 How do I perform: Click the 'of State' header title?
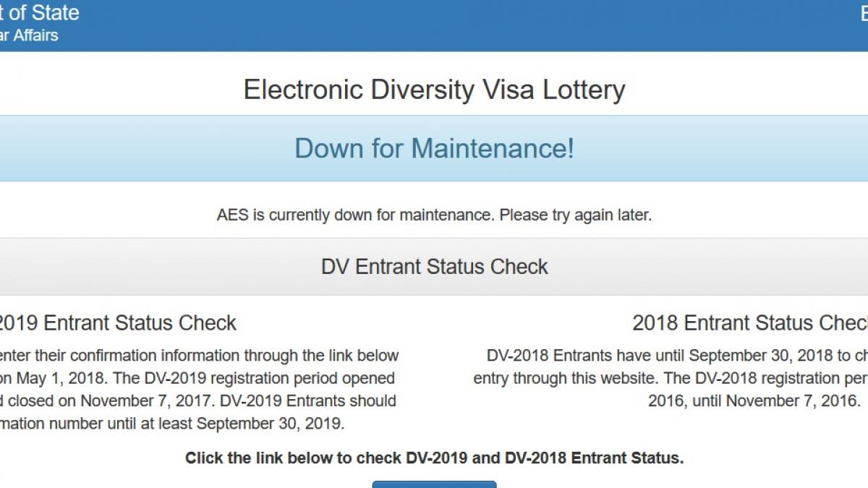39,13
